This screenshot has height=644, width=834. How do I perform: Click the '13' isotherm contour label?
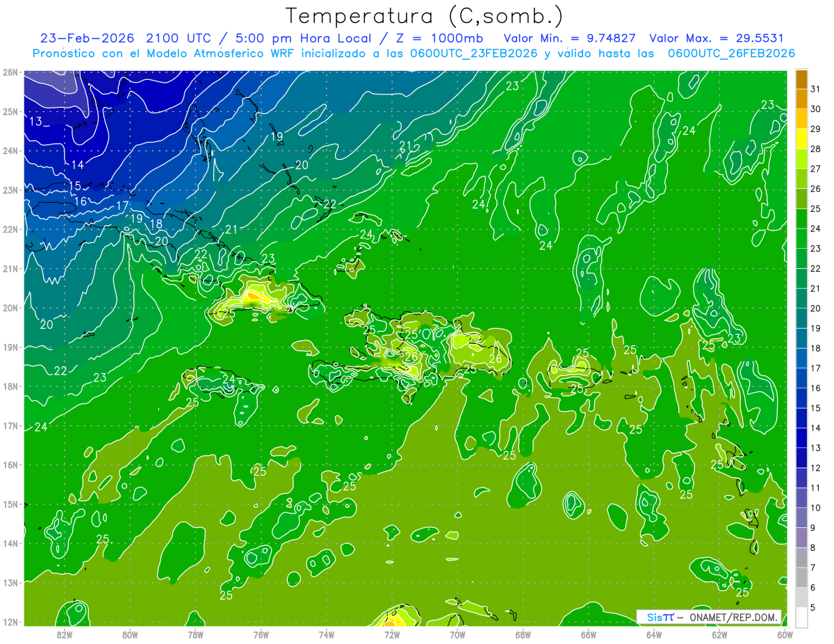(x=37, y=122)
